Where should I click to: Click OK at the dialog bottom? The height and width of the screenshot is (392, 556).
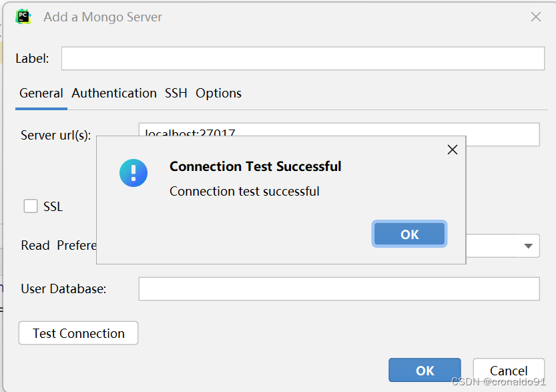tap(425, 371)
